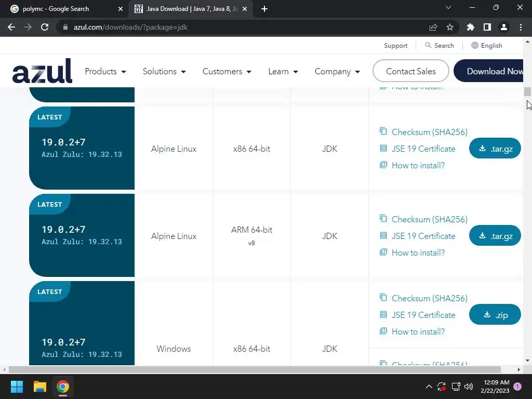Screen dimensions: 532x399
Task: Click the scroll up arrow
Action: [527, 42]
